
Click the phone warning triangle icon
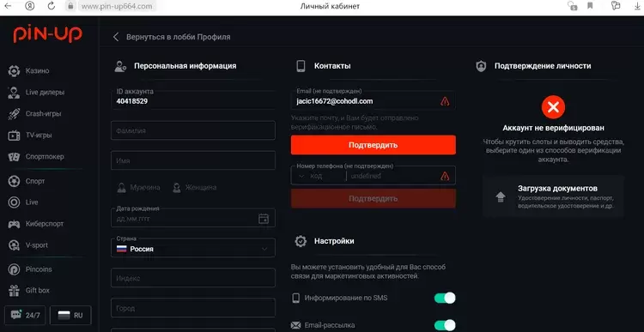tap(445, 177)
